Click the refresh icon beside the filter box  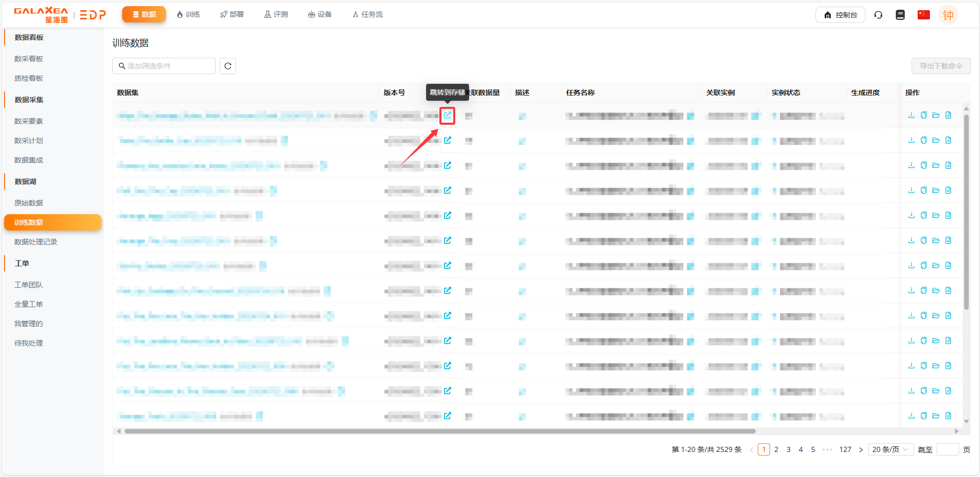[228, 66]
